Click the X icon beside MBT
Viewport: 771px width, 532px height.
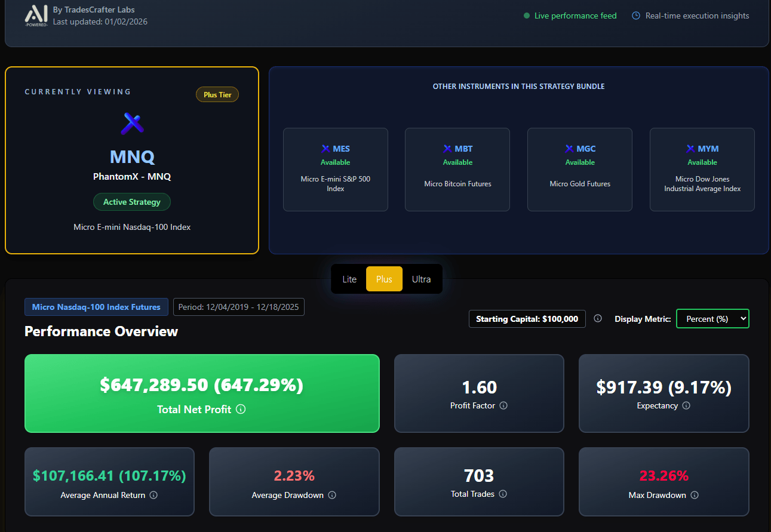[447, 149]
